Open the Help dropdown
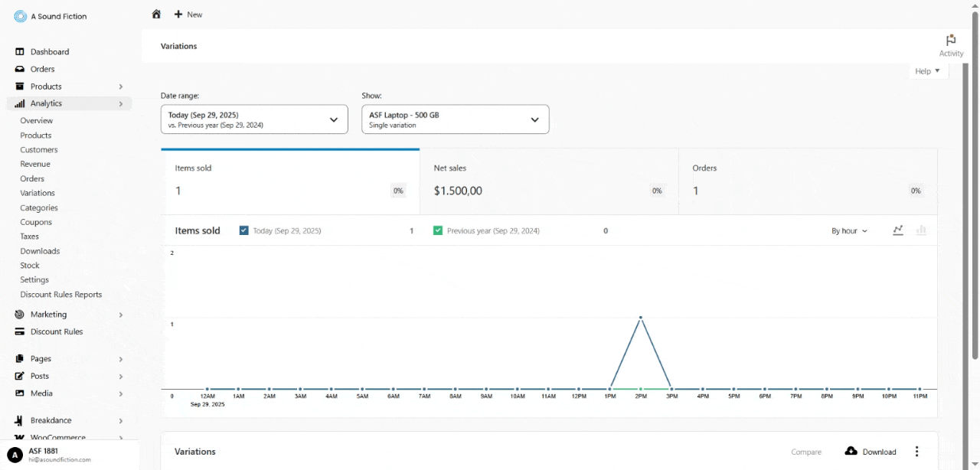This screenshot has width=980, height=470. click(x=927, y=70)
